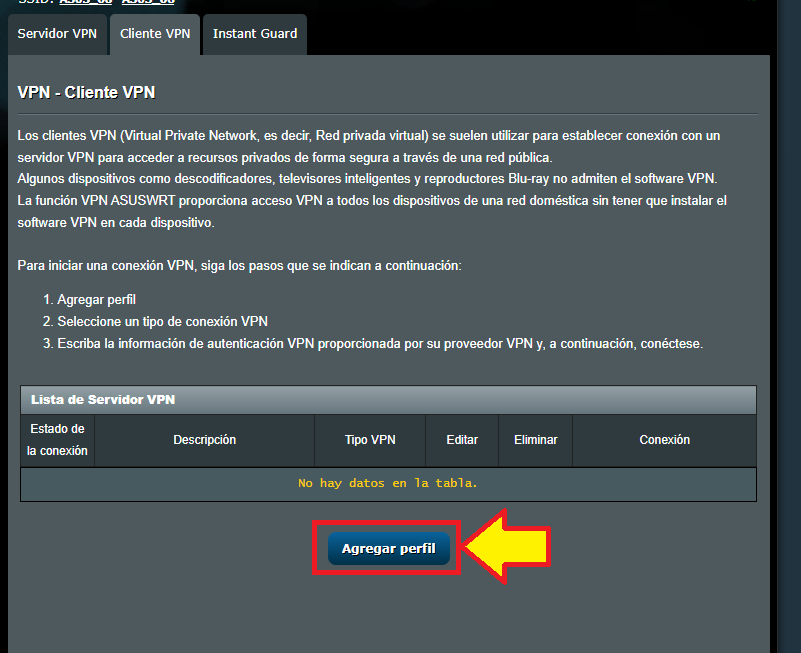Click the Descripción column header
Viewport: 801px width, 653px height.
point(204,440)
